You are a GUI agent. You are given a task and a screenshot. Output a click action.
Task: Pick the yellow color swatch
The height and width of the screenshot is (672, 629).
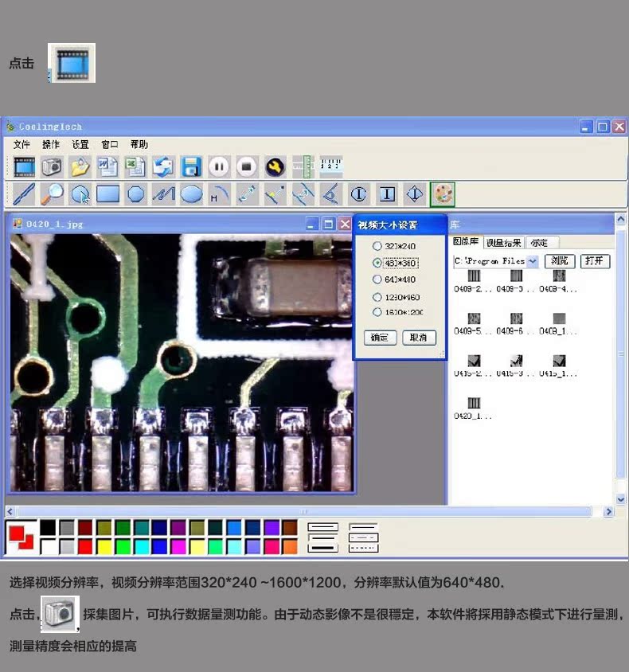pos(104,547)
